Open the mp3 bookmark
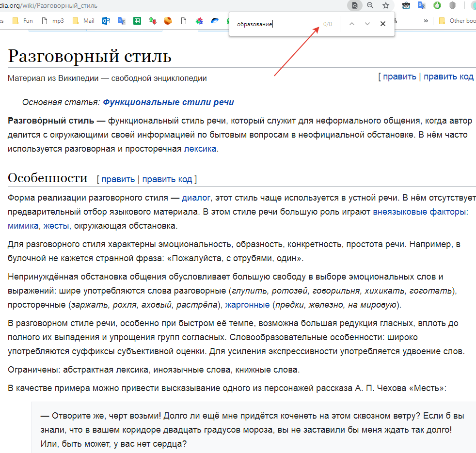Screen dimensions: 476x453 coord(53,21)
